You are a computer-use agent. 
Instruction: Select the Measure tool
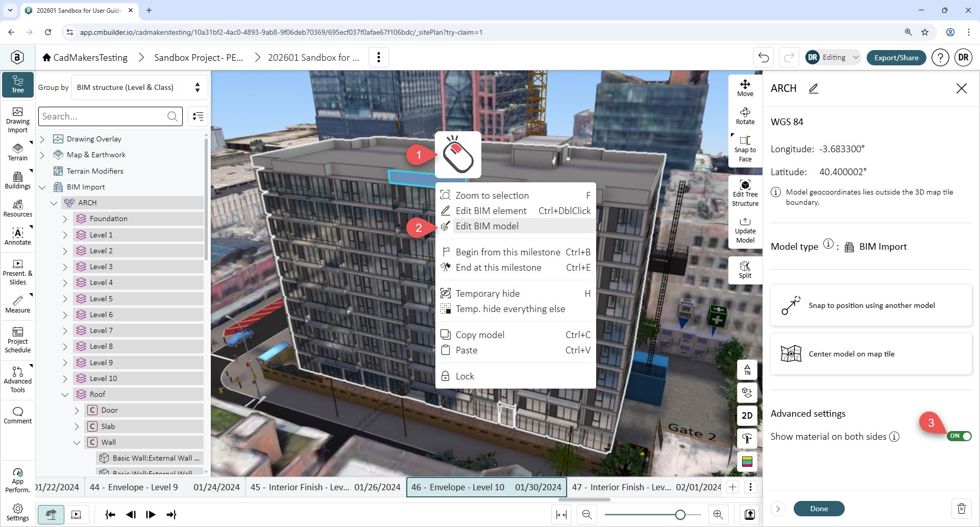pyautogui.click(x=18, y=304)
